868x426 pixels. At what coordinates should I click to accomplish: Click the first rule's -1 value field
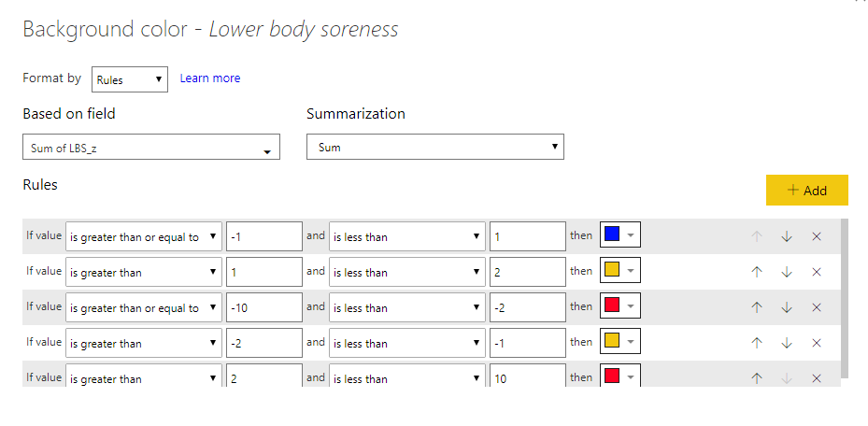[x=263, y=236]
